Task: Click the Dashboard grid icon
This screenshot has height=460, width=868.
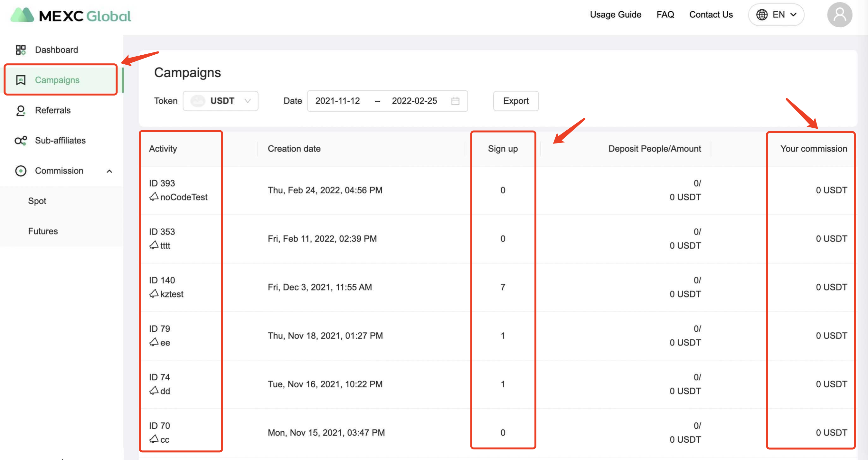Action: click(x=21, y=50)
